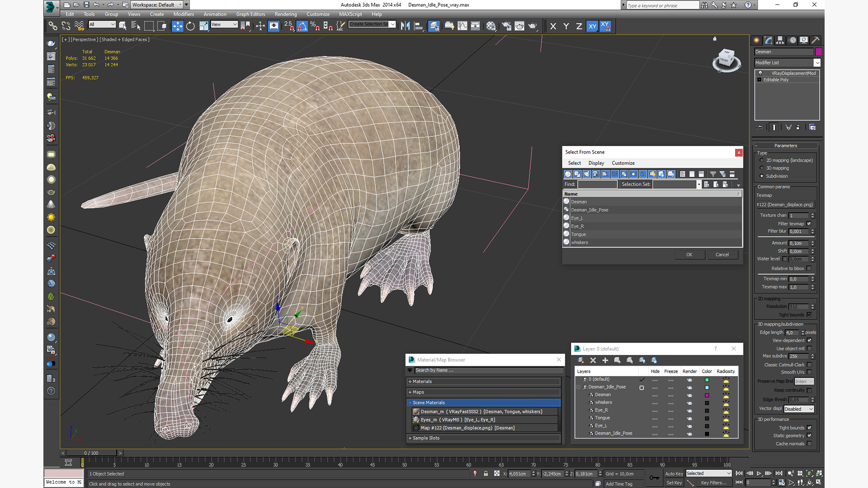Toggle Display Geometry filter in Select From Scene
Viewport: 868px width, 488px height.
pyautogui.click(x=568, y=174)
